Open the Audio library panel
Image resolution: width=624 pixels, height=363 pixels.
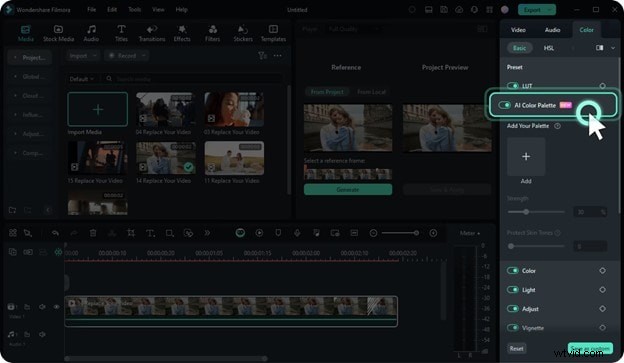pyautogui.click(x=91, y=33)
